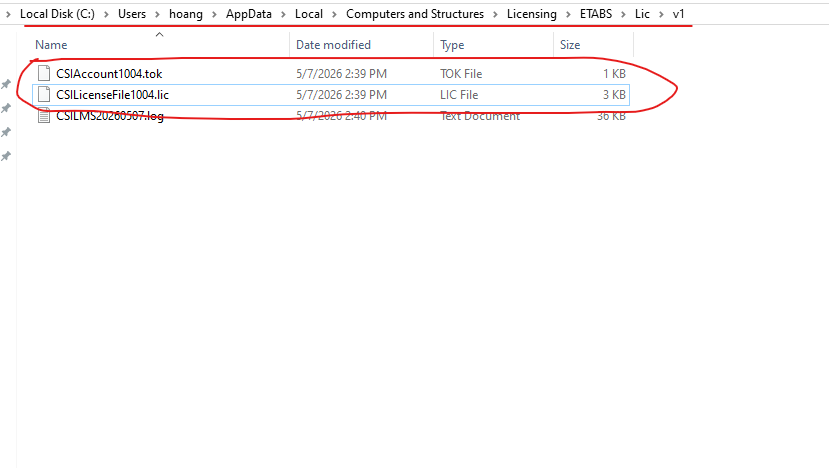Jump to AppData breadcrumb folder
This screenshot has height=468, width=829.
coord(248,14)
